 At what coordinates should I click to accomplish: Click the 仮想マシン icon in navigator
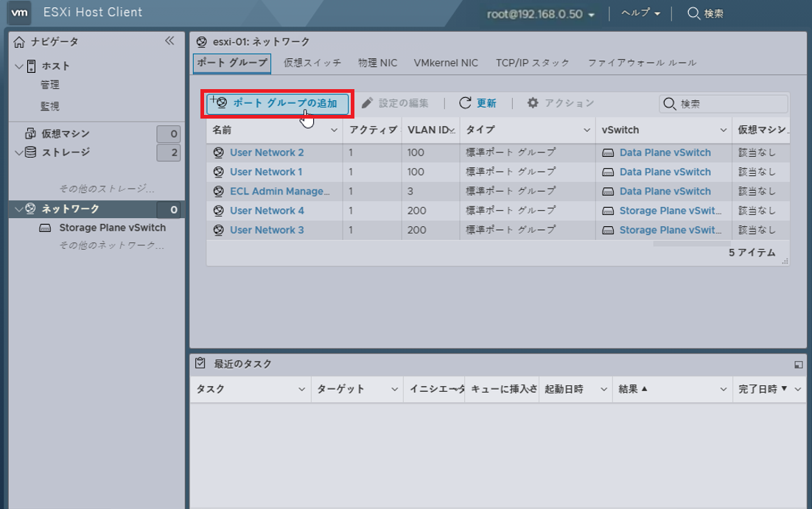(30, 134)
